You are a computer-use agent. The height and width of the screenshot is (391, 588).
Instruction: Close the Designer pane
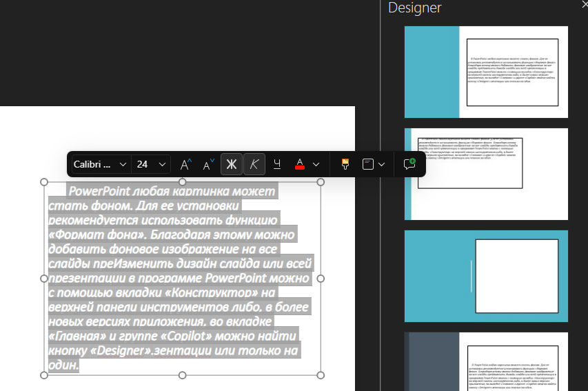click(585, 4)
